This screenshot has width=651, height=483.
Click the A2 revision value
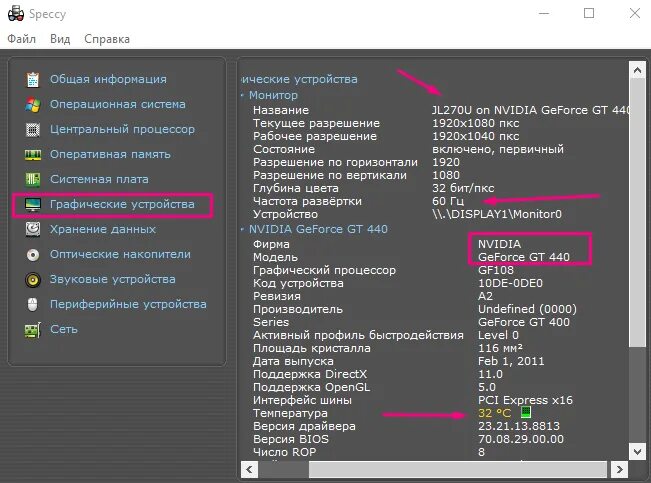point(486,296)
